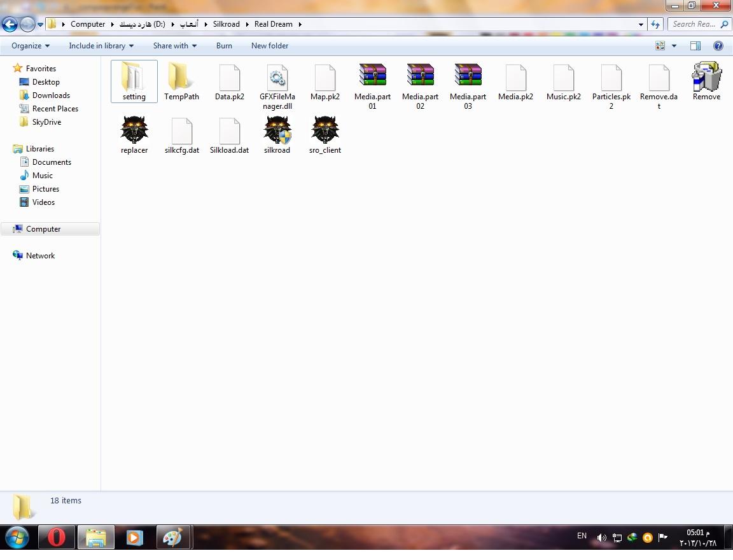
Task: Expand the Computer breadcrumb arrow
Action: pos(112,24)
